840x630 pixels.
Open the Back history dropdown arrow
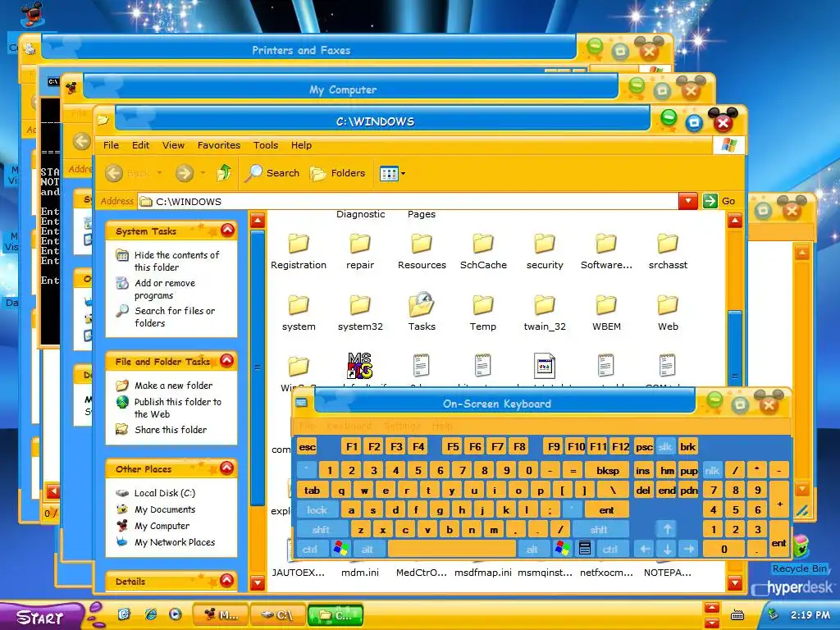click(x=159, y=173)
